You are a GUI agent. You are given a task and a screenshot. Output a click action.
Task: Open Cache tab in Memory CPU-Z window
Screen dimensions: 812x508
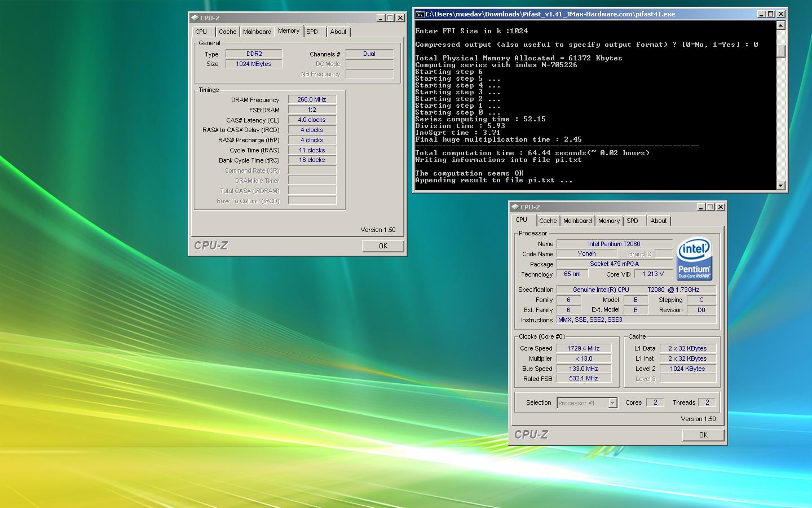[228, 32]
